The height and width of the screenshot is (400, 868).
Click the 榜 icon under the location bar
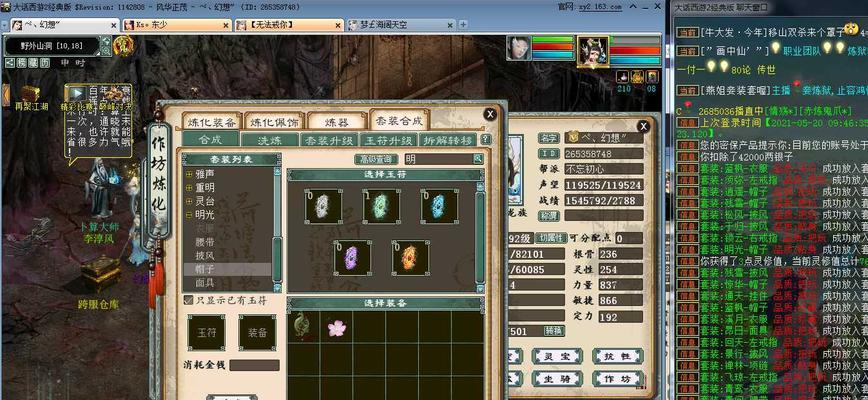(x=20, y=63)
